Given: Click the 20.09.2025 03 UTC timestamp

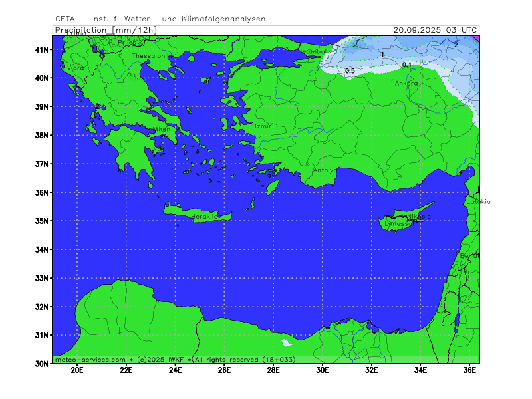Looking at the screenshot, I should (x=436, y=30).
